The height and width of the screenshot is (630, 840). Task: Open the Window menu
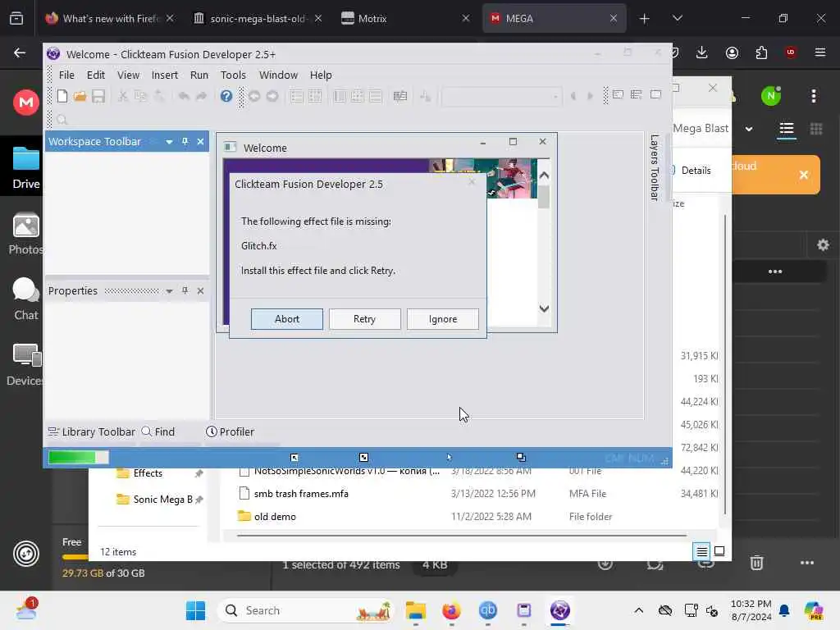pos(278,75)
